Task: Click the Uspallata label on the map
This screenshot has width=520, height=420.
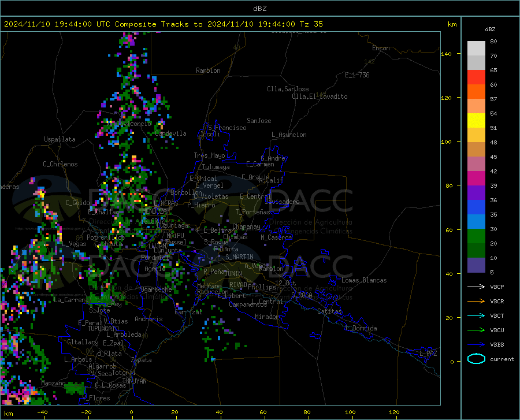Action: pos(60,140)
